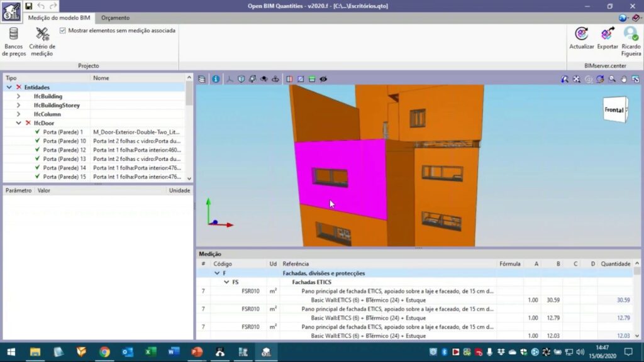Click the Actualizar icon
Image resolution: width=644 pixels, height=362 pixels.
(x=582, y=35)
